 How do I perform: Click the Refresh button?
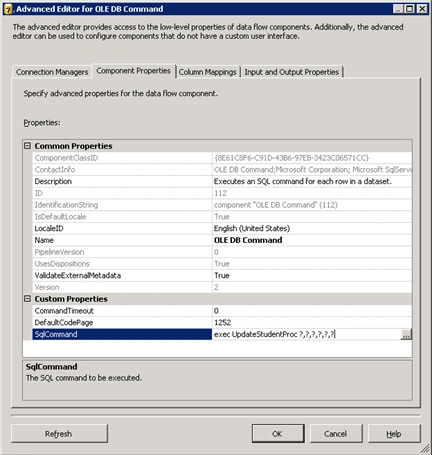pos(59,433)
